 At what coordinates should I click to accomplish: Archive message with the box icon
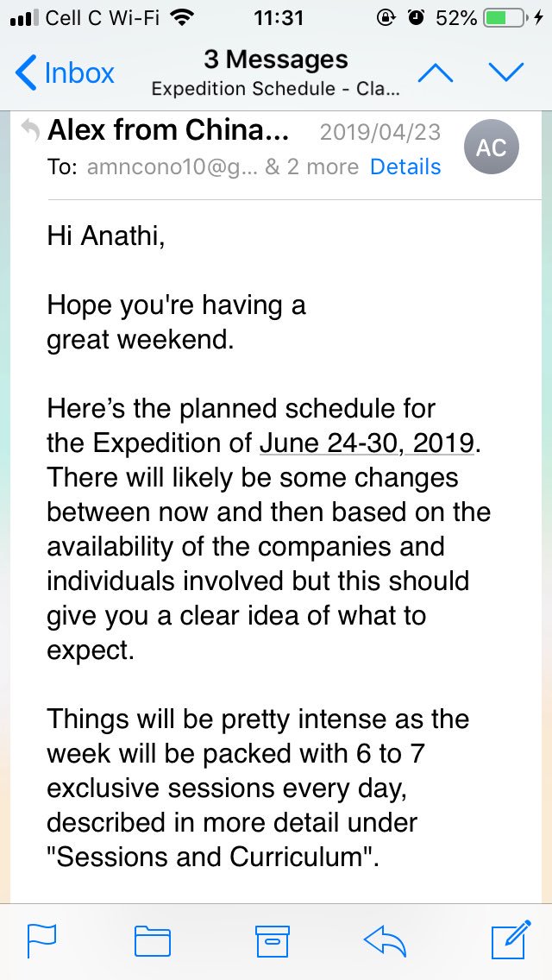click(x=273, y=940)
